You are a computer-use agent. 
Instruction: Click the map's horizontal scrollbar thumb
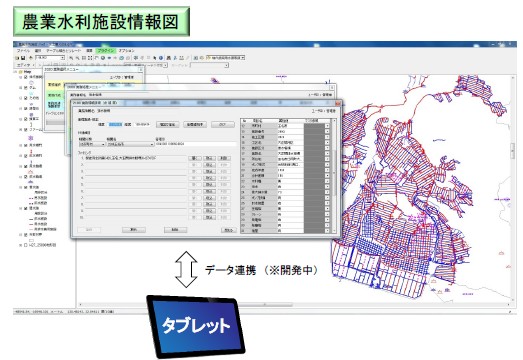point(265,304)
